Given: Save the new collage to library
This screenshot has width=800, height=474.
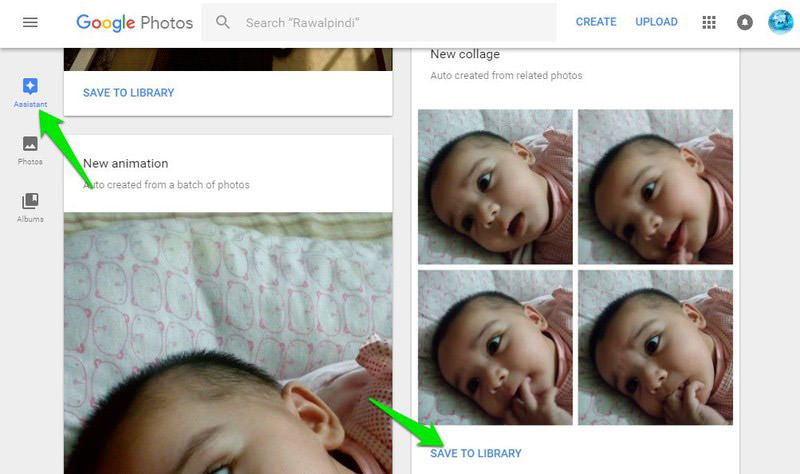Looking at the screenshot, I should click(x=476, y=453).
